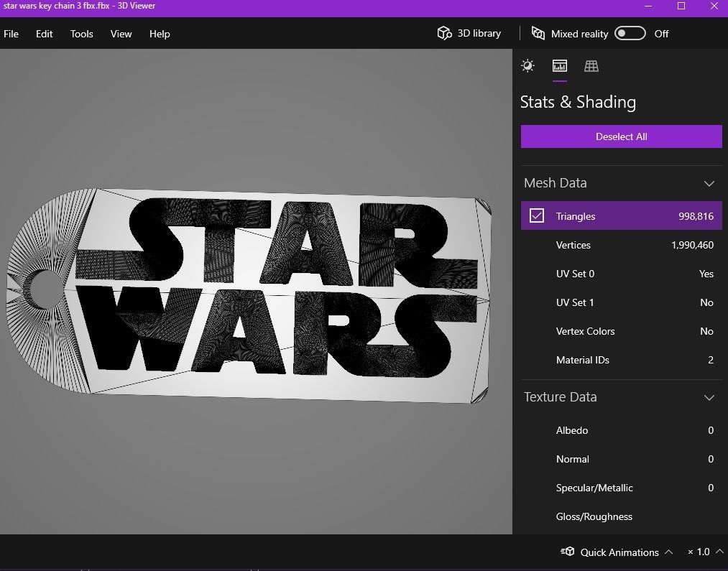Screen dimensions: 728x571
Task: Select the Stats & Shading chart tab
Action: (559, 66)
